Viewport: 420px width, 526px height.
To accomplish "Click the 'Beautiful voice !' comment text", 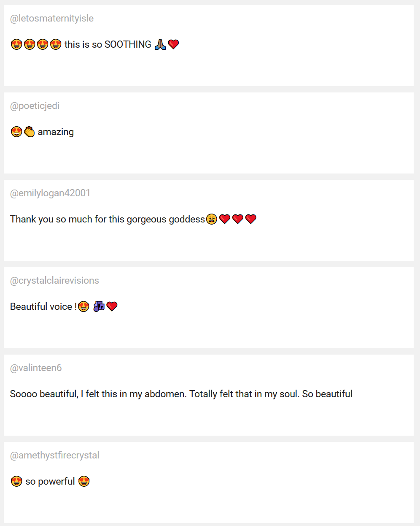I will (43, 306).
